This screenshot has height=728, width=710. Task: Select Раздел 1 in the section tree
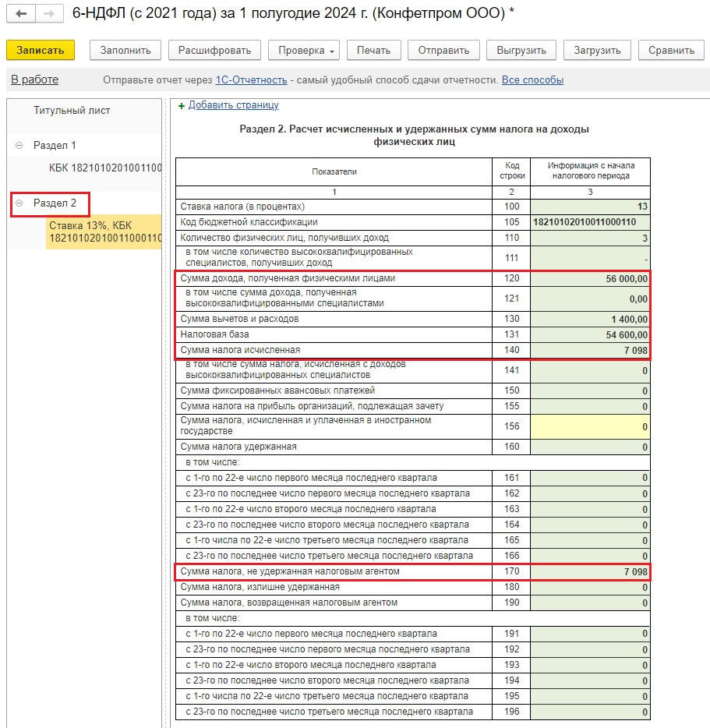coord(55,145)
